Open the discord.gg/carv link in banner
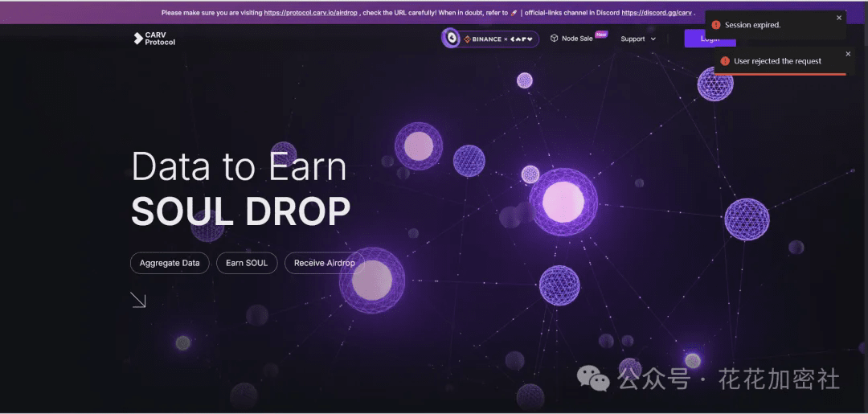 pos(657,12)
